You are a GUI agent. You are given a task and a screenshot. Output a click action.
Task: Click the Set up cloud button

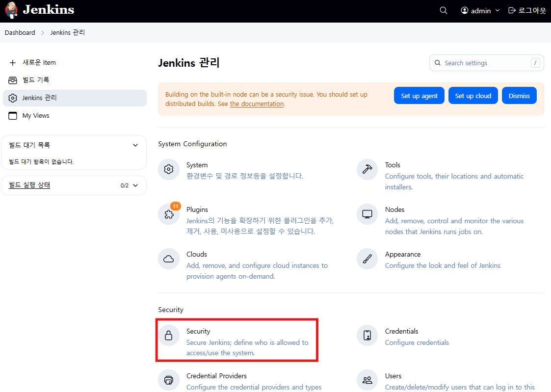pos(473,96)
